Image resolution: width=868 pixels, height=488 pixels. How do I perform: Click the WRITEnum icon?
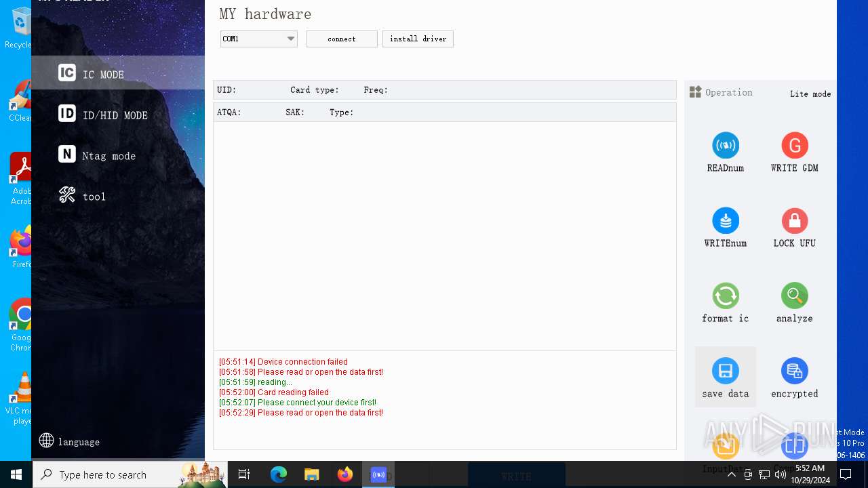[x=726, y=221]
